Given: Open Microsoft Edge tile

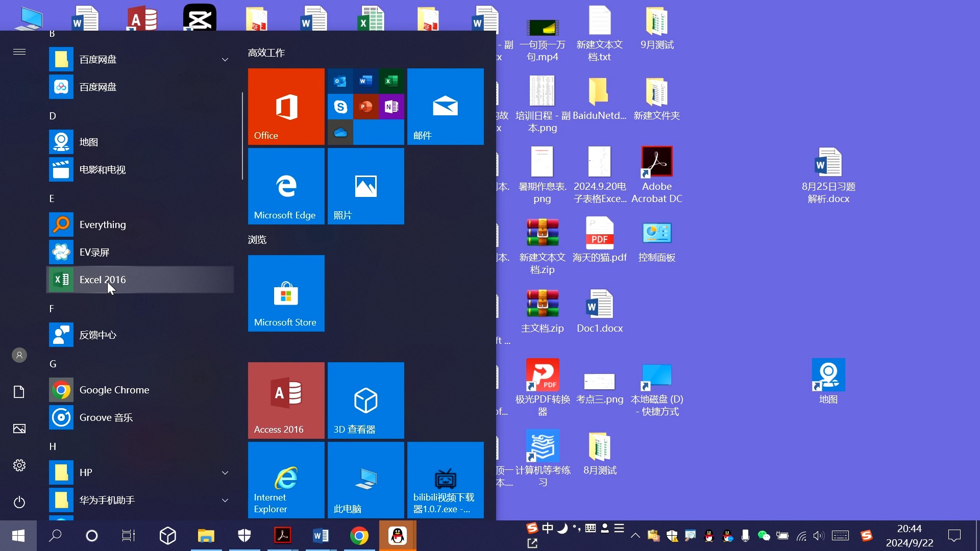Looking at the screenshot, I should point(286,186).
